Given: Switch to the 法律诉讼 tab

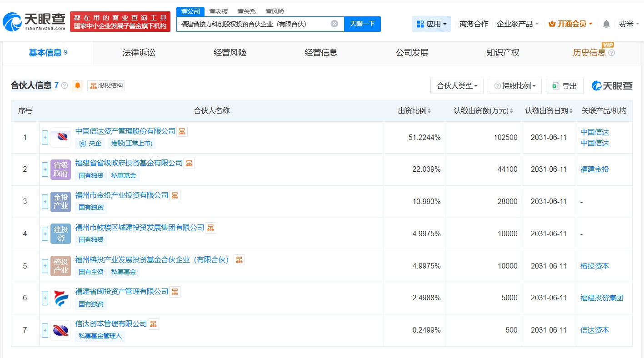Looking at the screenshot, I should point(139,53).
